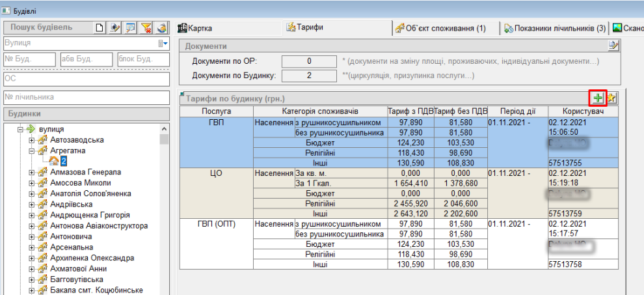Open the documents edit icon in Документи header
Viewport: 644px width, 295px height.
point(613,46)
